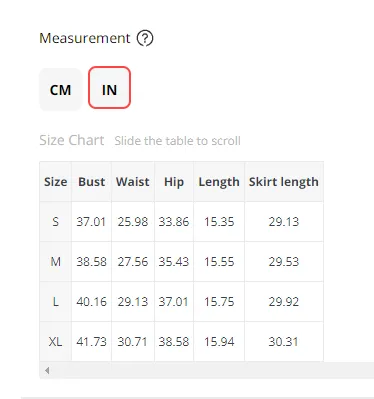Viewport: 374px width, 399px height.
Task: Click the Slide the table to scroll hint
Action: pos(177,141)
